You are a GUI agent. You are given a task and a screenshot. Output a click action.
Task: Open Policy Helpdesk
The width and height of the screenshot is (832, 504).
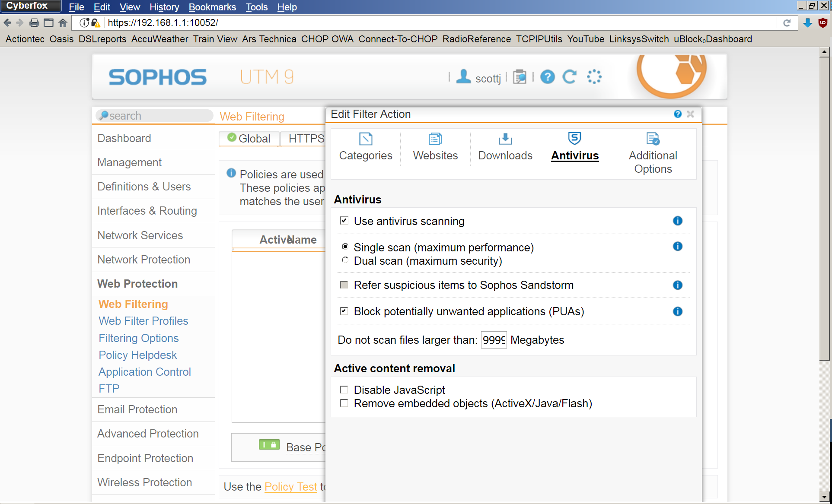click(x=138, y=355)
